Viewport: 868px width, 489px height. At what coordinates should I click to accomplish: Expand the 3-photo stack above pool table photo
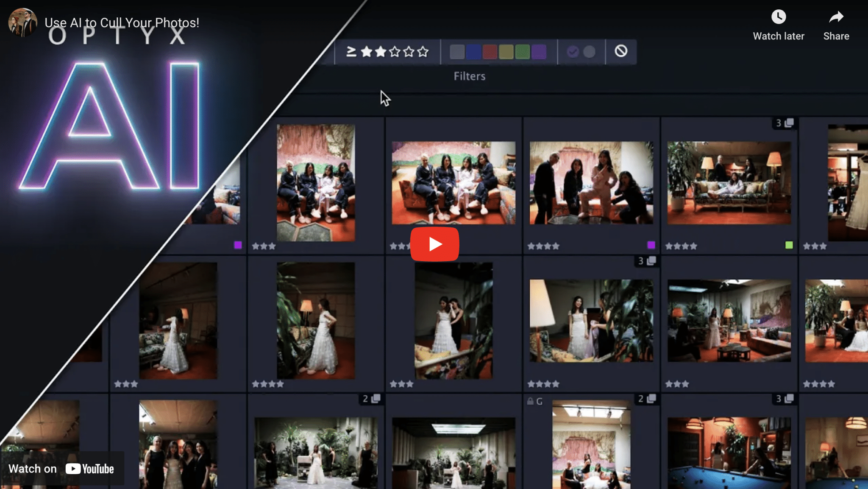point(784,399)
